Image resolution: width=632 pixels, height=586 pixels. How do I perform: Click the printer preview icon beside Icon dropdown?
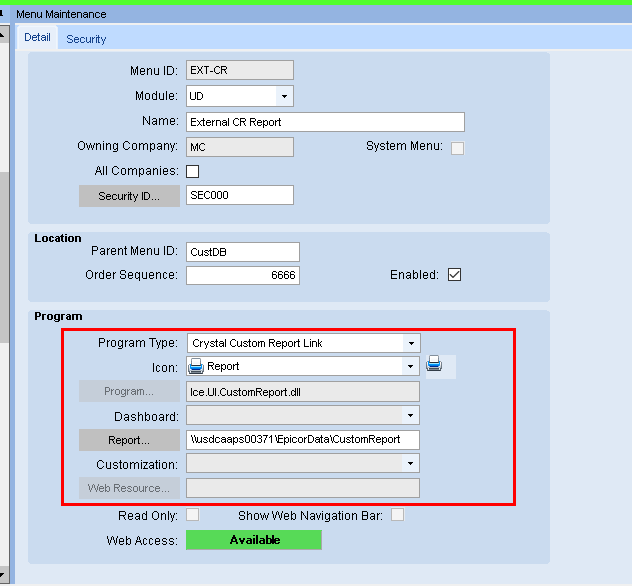(434, 364)
